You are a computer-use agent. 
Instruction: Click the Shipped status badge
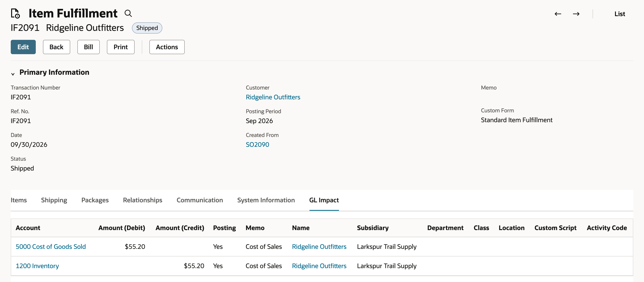click(x=147, y=28)
